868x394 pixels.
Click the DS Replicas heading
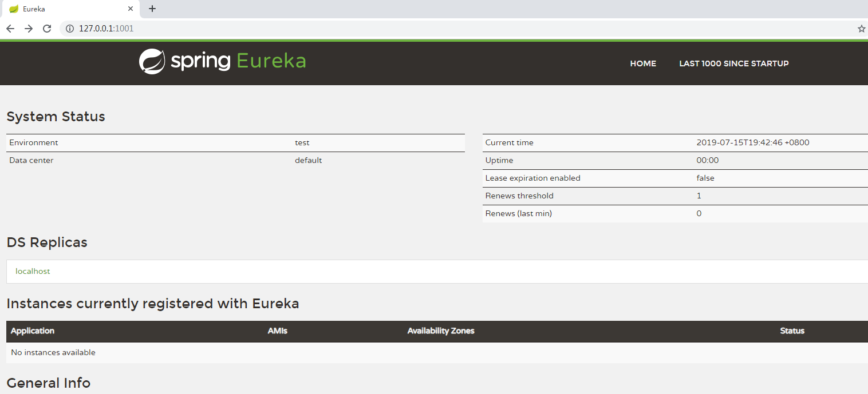point(47,242)
